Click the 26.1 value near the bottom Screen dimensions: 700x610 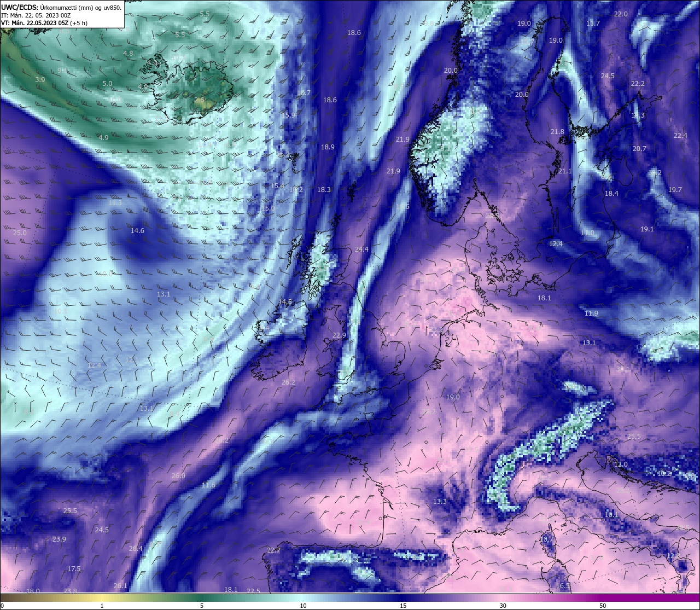click(120, 586)
